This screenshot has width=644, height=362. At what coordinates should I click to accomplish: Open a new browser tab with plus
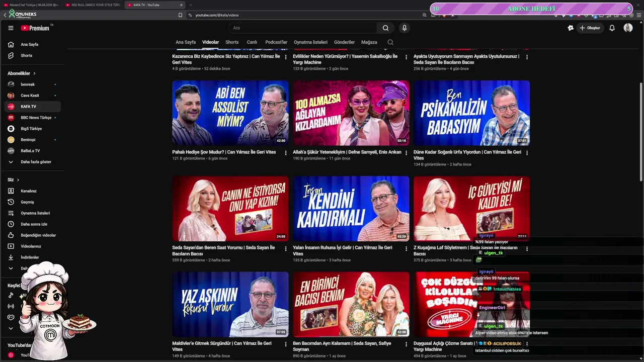191,5
